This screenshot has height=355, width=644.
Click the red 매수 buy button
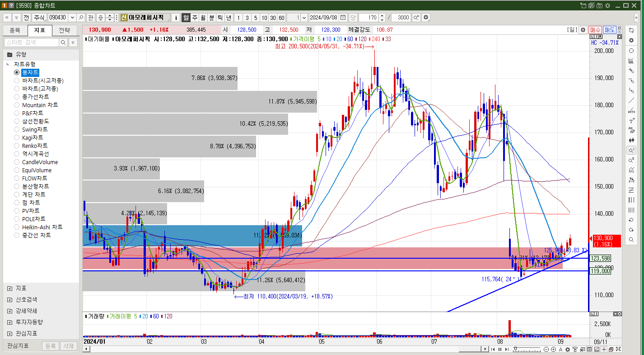[x=595, y=29]
